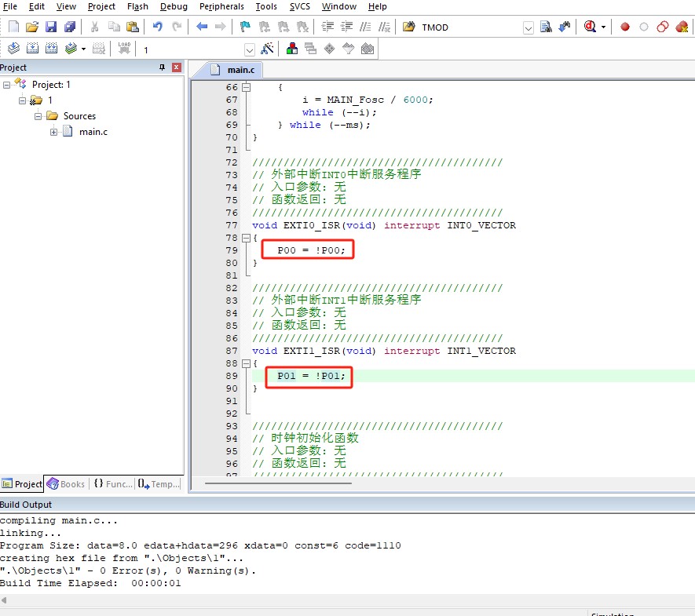The width and height of the screenshot is (695, 616).
Task: Disable all breakpoints with the red rings icon
Action: pyautogui.click(x=663, y=27)
